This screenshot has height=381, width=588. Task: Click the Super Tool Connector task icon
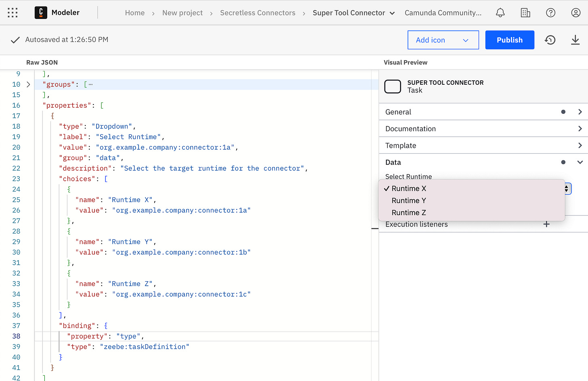tap(393, 86)
